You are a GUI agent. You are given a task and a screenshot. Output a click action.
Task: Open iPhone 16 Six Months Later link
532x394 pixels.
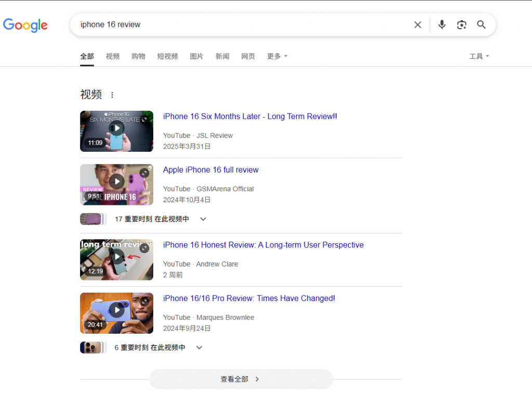point(250,116)
